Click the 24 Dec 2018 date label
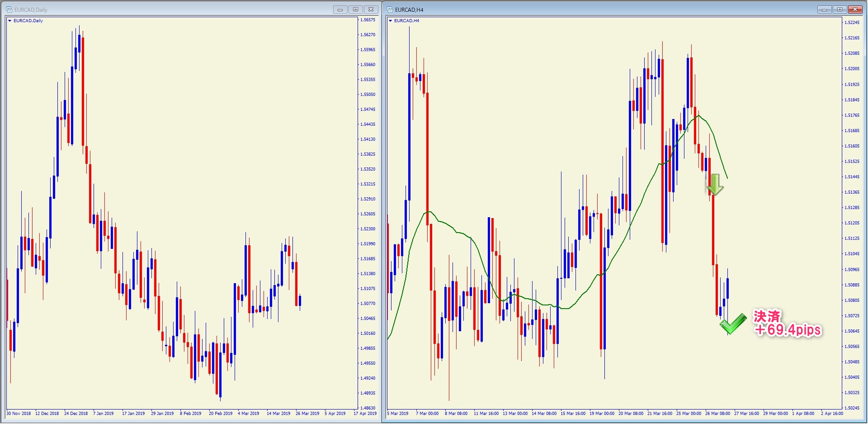This screenshot has height=424, width=868. (x=76, y=414)
